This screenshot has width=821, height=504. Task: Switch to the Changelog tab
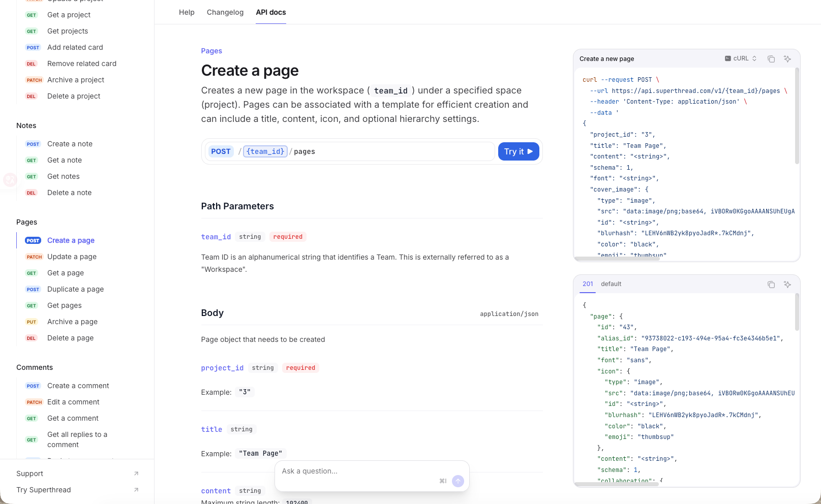225,12
